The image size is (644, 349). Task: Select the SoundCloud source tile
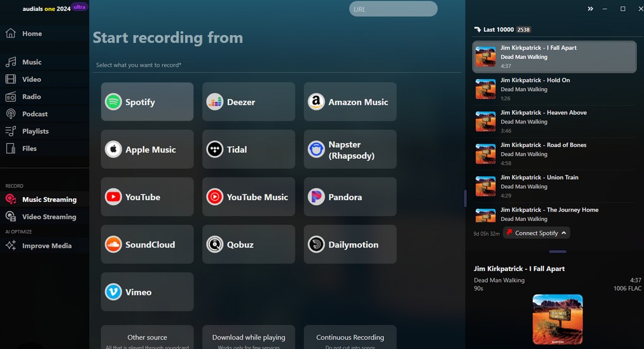[x=147, y=244]
